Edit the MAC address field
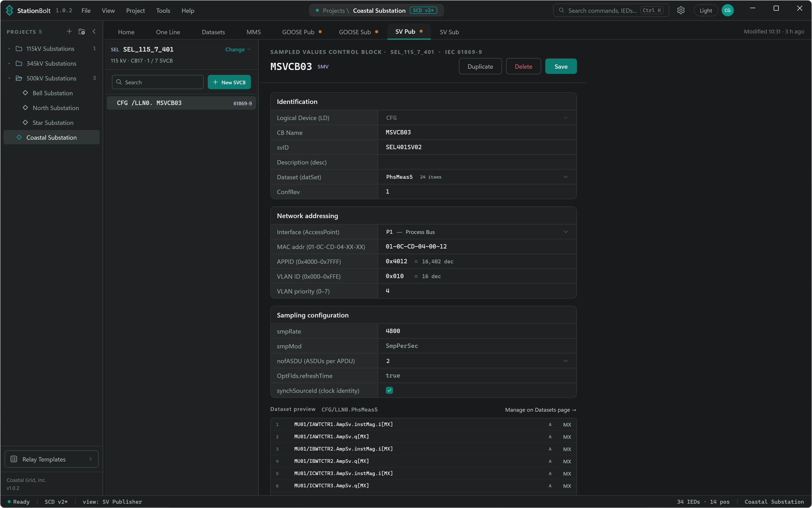The height and width of the screenshot is (508, 812). click(477, 247)
